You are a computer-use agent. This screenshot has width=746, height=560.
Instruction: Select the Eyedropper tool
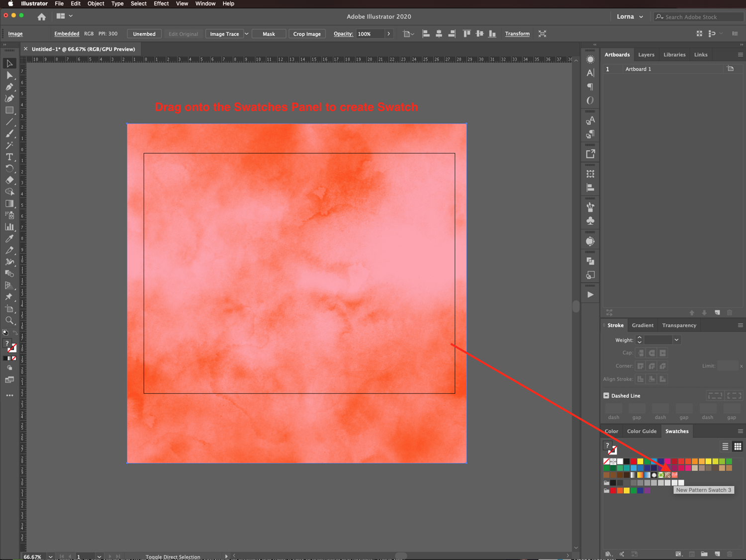(x=9, y=239)
